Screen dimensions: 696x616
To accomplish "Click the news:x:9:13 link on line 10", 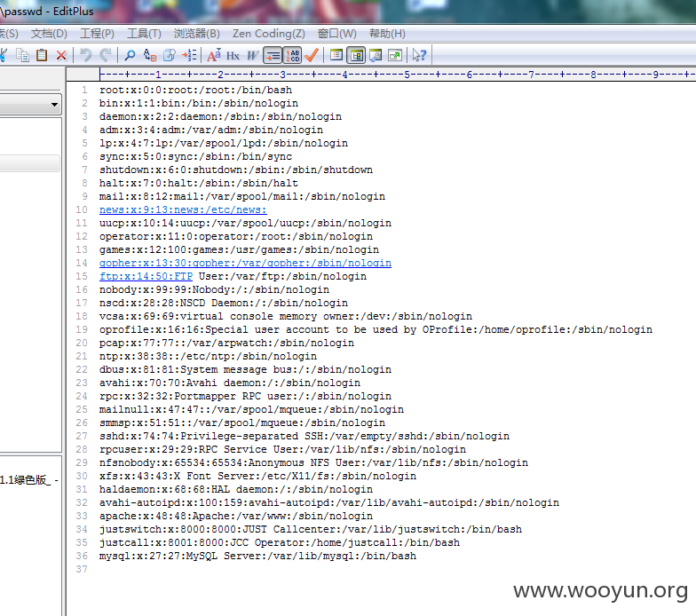I will click(183, 209).
